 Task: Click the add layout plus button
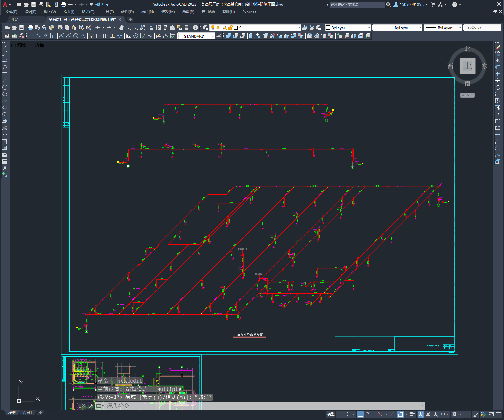[40, 413]
